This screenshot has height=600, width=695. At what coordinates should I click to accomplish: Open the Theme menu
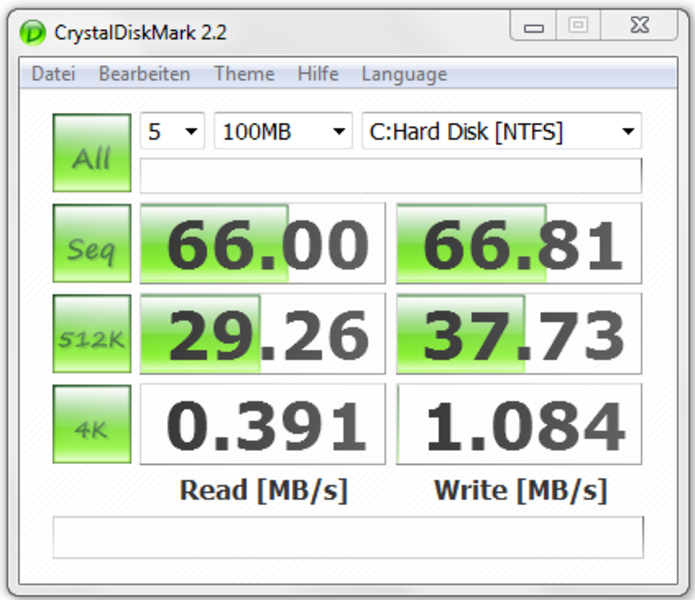pyautogui.click(x=244, y=74)
